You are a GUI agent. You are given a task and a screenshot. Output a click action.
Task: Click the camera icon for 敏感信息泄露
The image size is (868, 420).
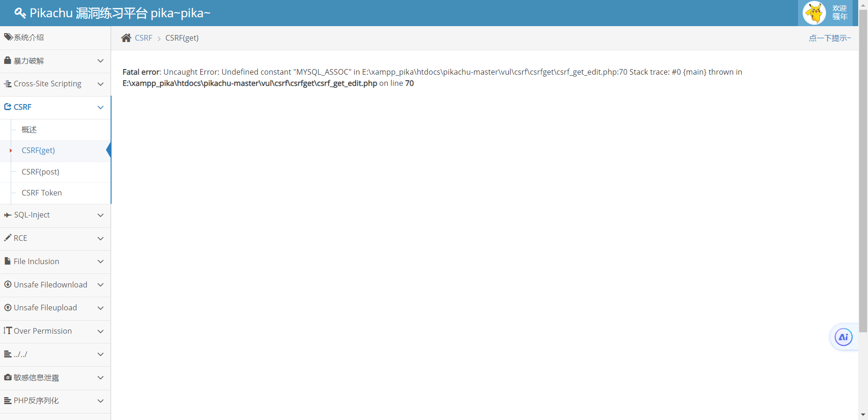pos(8,377)
